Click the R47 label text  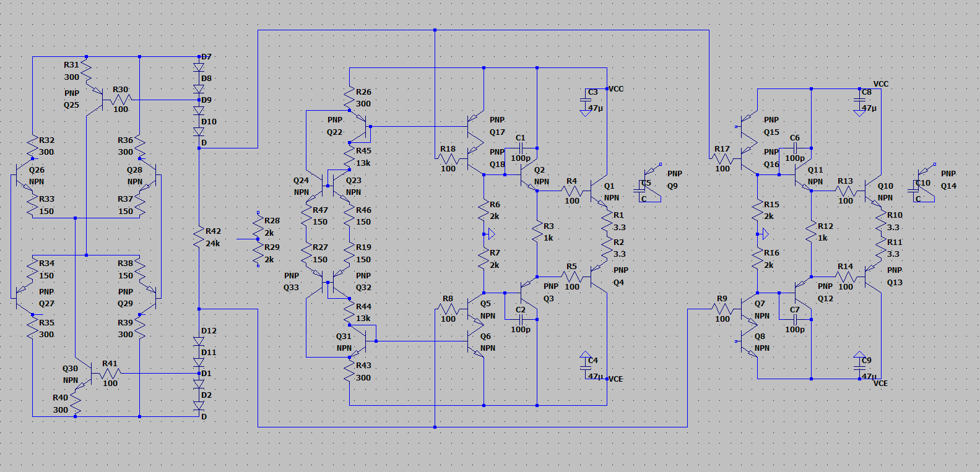[x=320, y=210]
